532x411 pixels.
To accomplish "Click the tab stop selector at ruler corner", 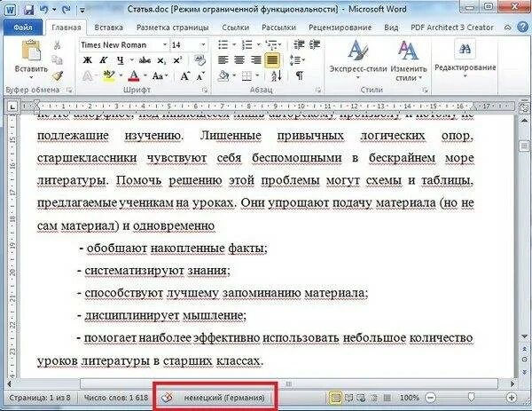I will click(12, 107).
